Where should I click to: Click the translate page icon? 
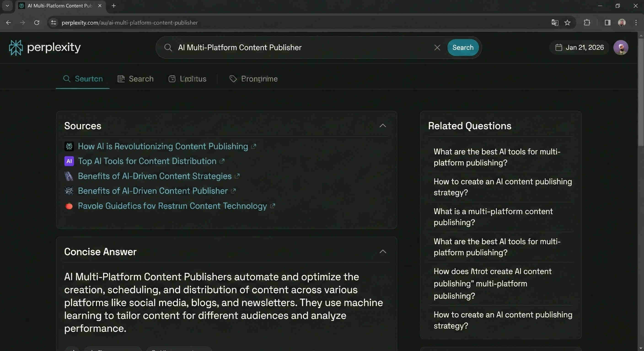coord(555,22)
